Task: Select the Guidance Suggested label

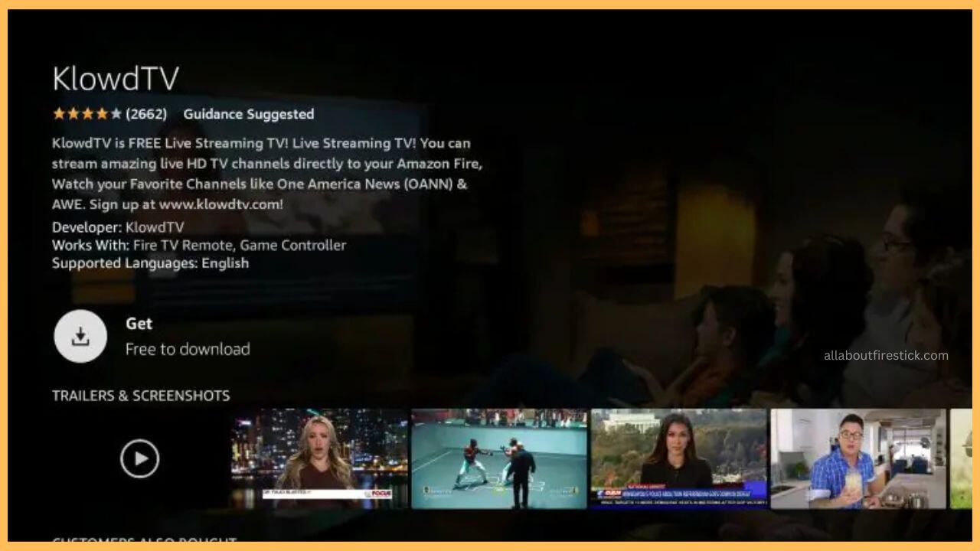Action: coord(249,114)
